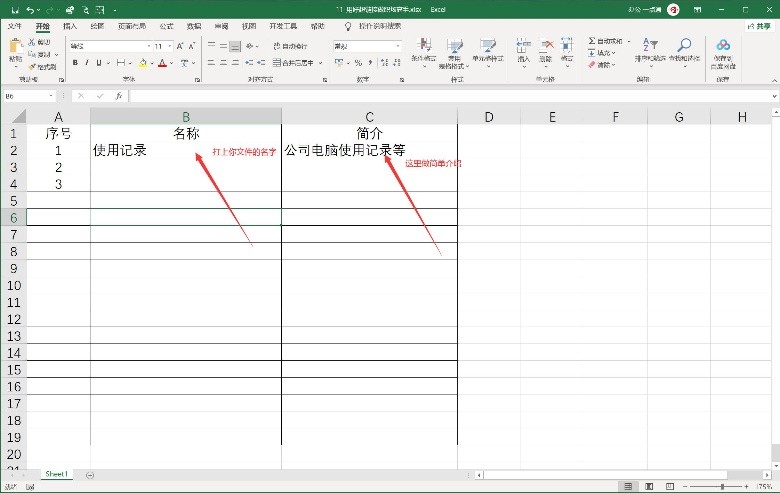
Task: Switch to Page Layout view button
Action: (649, 486)
